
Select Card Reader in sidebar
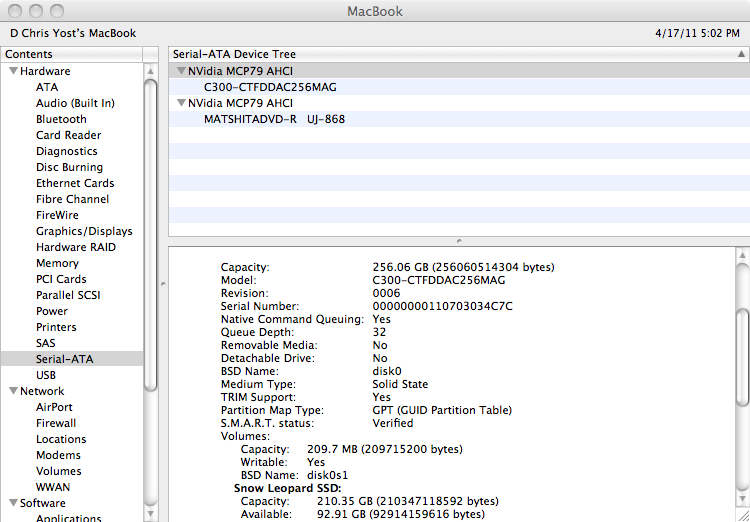point(68,135)
